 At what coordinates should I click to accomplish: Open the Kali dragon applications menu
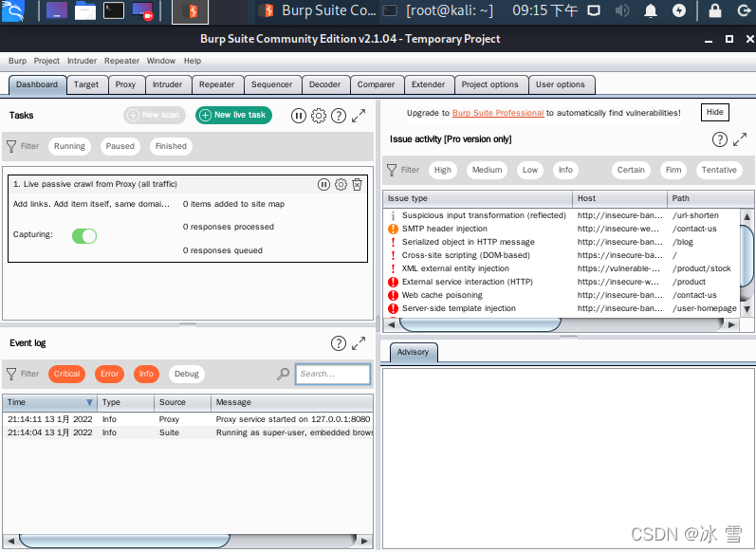13,11
